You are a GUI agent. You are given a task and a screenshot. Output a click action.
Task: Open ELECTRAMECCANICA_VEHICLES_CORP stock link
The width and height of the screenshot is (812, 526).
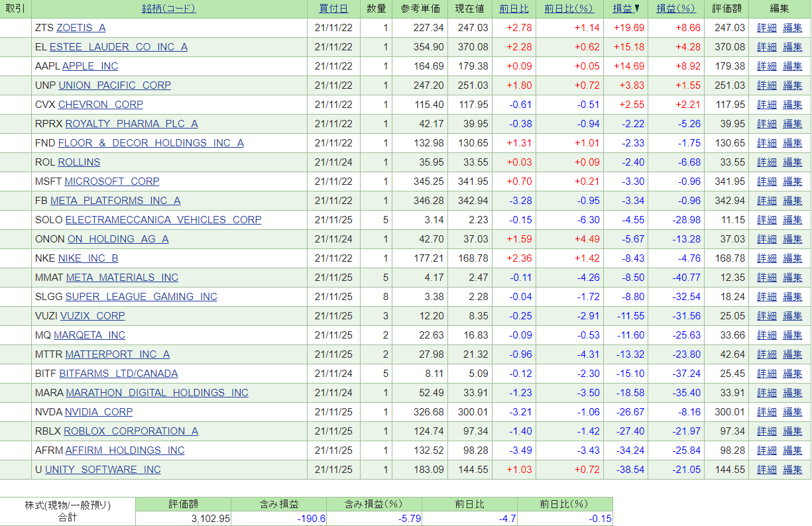(163, 220)
